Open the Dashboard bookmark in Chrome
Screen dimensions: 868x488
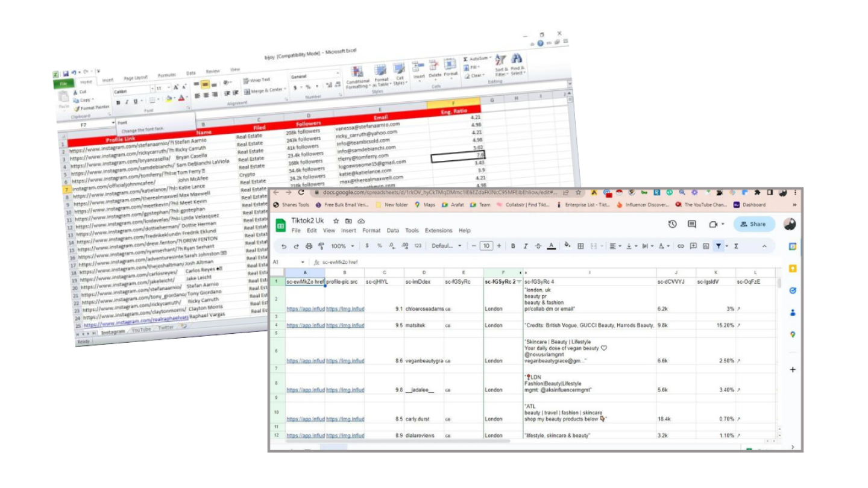749,205
